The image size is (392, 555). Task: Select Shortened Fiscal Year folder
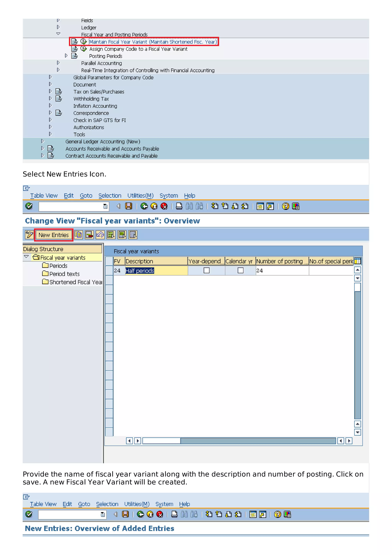tap(76, 282)
